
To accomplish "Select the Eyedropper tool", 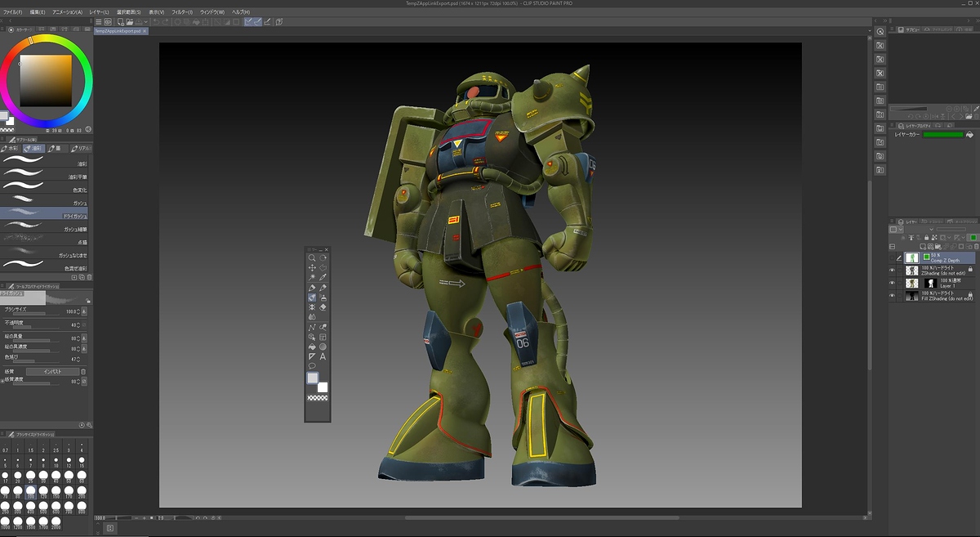I will click(x=323, y=278).
